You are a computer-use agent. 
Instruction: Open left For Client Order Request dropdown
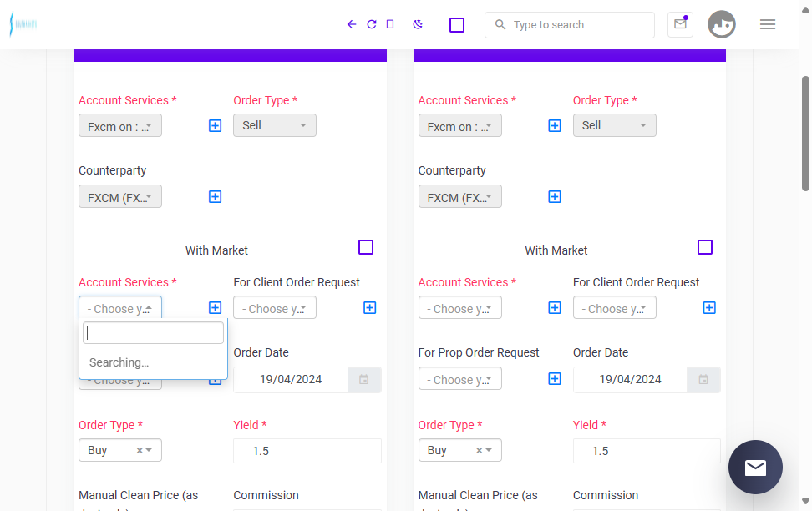click(275, 307)
